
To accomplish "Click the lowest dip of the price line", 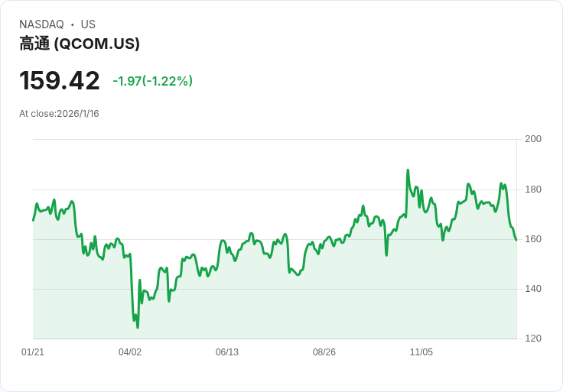I will [138, 328].
